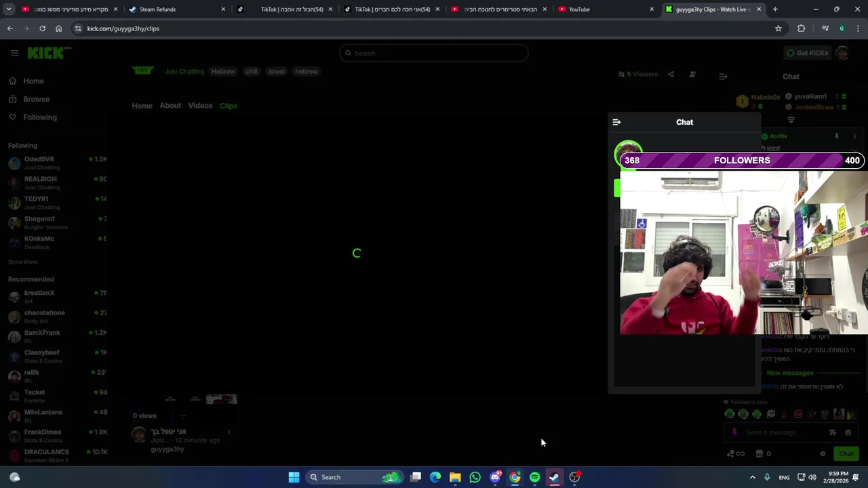This screenshot has width=868, height=488.
Task: Open the chat shop icon with 0
Action: pyautogui.click(x=763, y=454)
